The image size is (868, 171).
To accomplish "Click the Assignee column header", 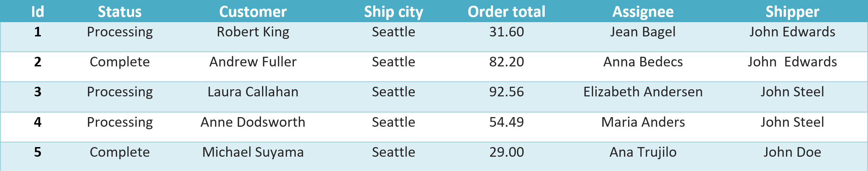I will (643, 12).
